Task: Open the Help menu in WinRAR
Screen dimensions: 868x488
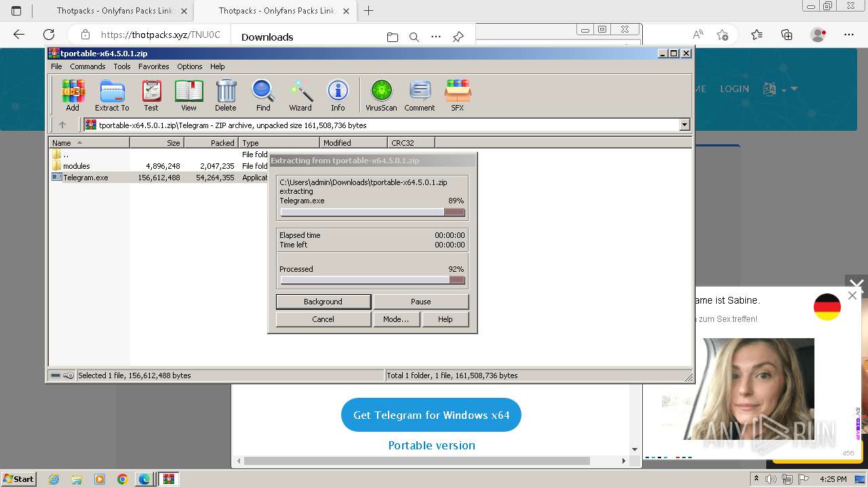Action: point(217,66)
